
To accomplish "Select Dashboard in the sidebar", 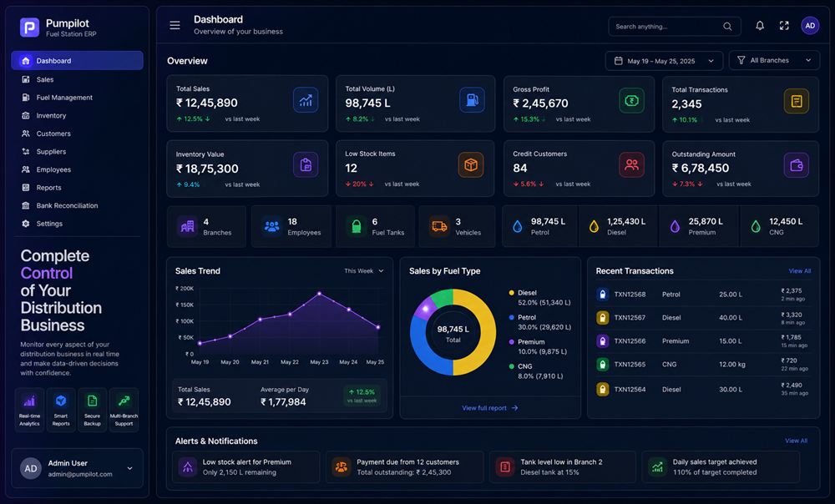I will 77,61.
